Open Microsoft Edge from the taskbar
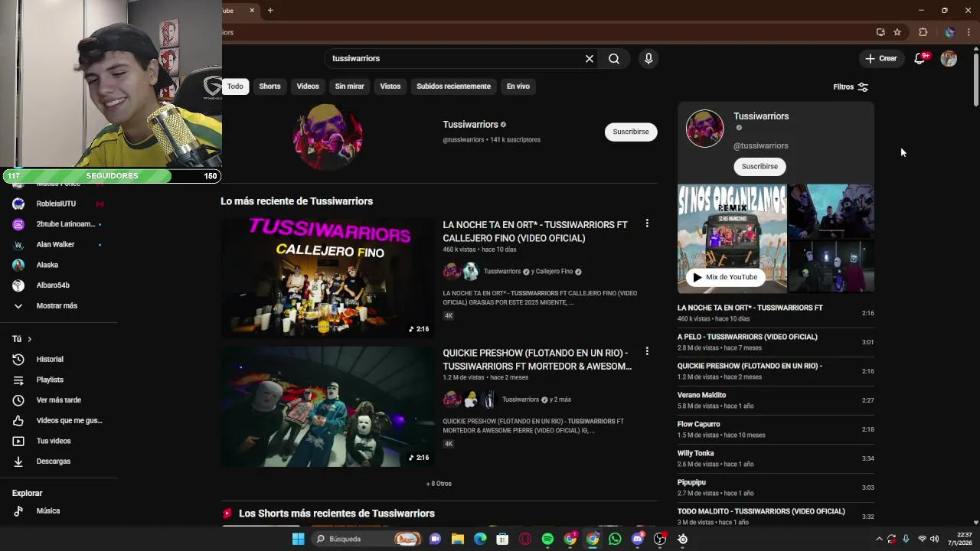Screen dimensions: 980x551 click(480, 539)
